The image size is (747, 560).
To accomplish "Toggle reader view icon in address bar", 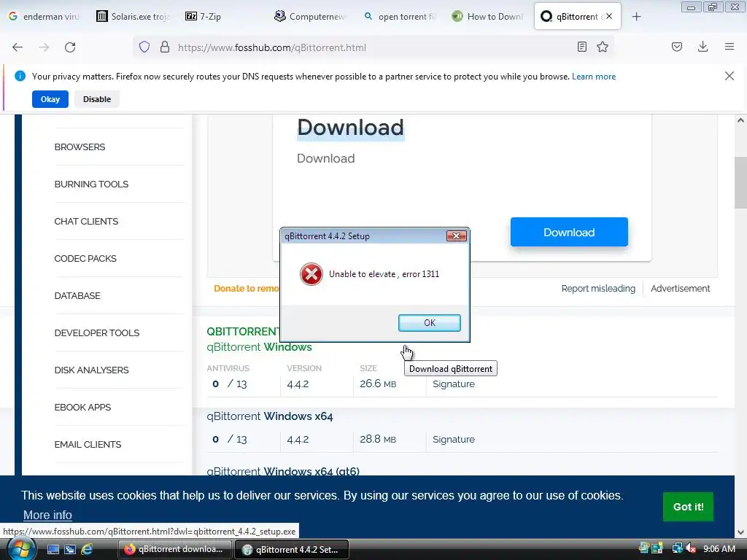I will point(581,47).
